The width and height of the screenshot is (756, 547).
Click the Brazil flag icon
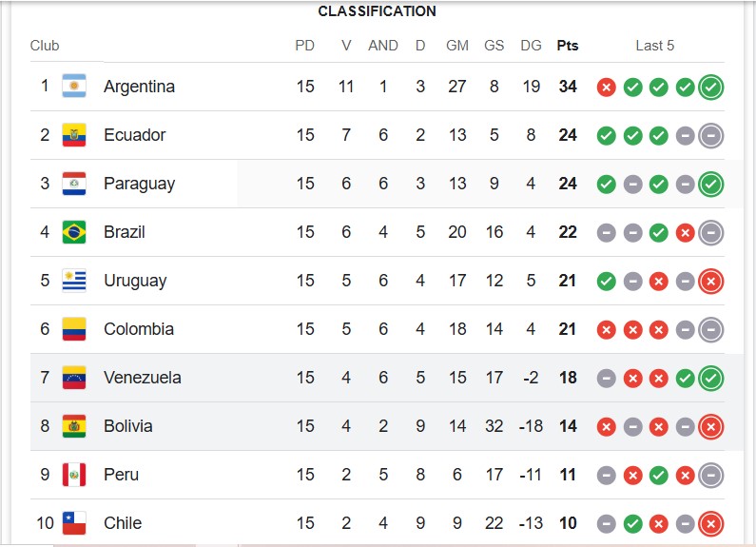(74, 232)
